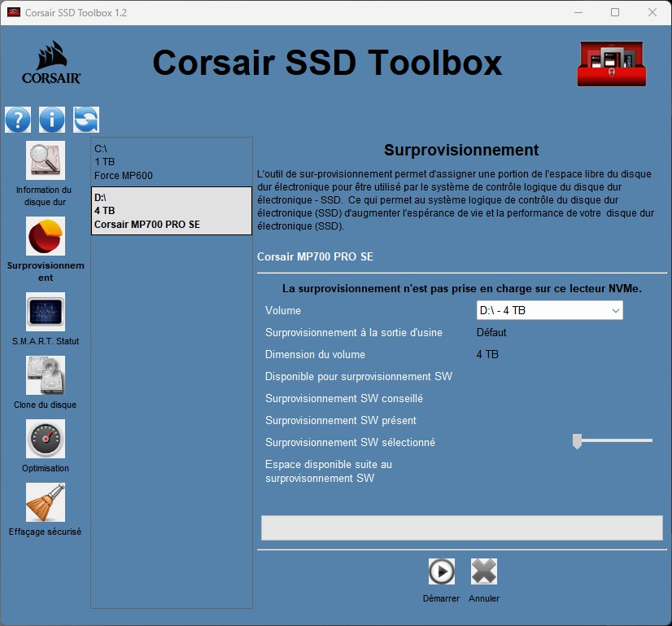Click the Dimension du volume 4 TB value
This screenshot has height=626, width=672.
point(487,354)
